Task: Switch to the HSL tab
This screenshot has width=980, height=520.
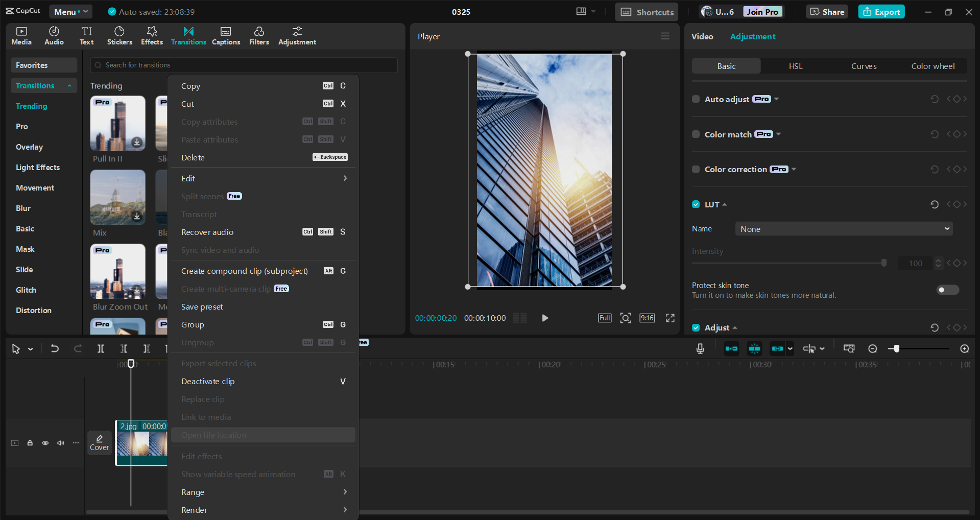Action: (x=795, y=66)
